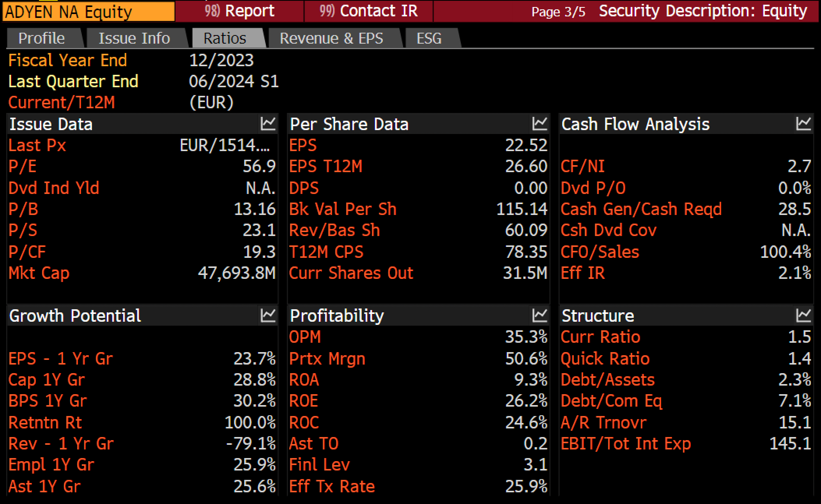
Task: Open chart icon for Growth Potential
Action: [268, 315]
